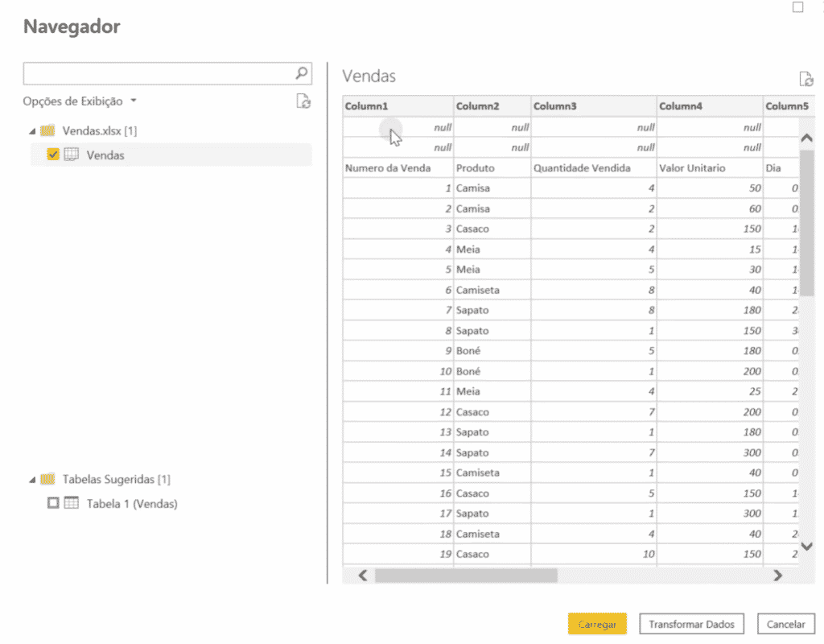Click the Tabelas Sugeridas folder icon
The width and height of the screenshot is (824, 644).
click(48, 480)
